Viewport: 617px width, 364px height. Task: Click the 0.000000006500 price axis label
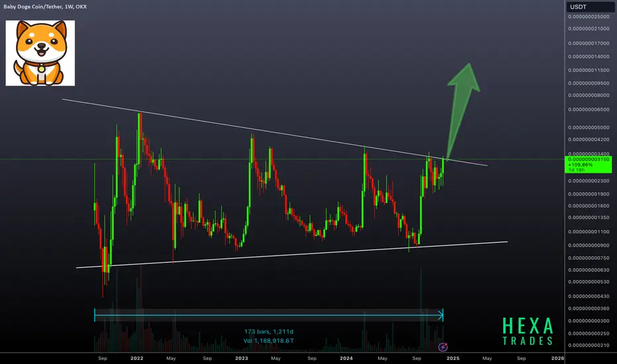click(589, 109)
